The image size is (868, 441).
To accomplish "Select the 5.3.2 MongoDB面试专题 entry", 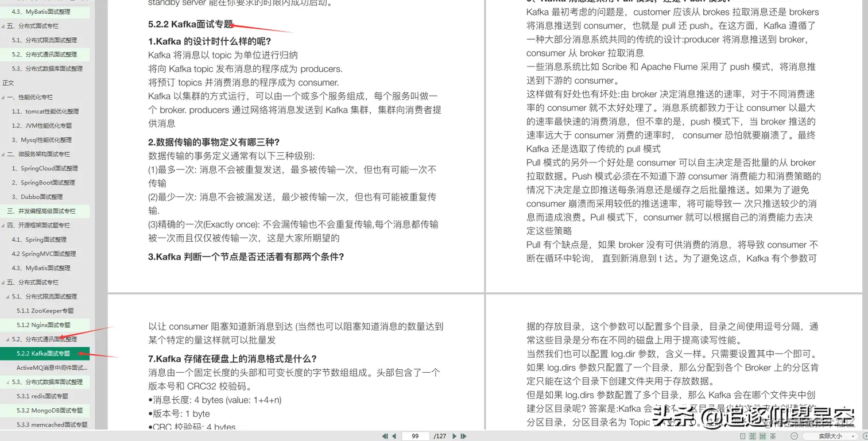I will pyautogui.click(x=49, y=410).
